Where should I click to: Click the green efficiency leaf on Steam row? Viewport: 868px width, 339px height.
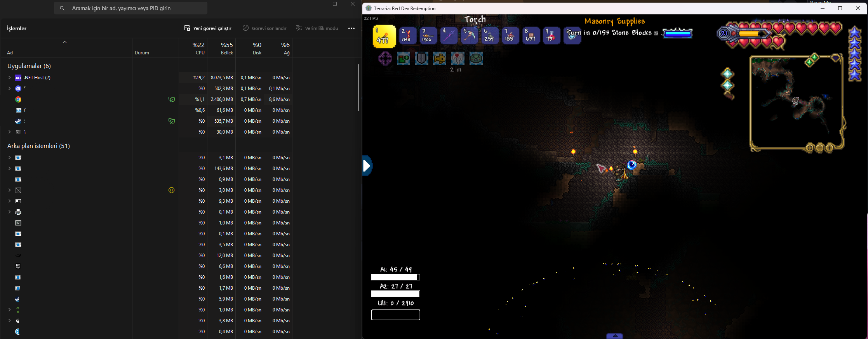[x=172, y=121]
